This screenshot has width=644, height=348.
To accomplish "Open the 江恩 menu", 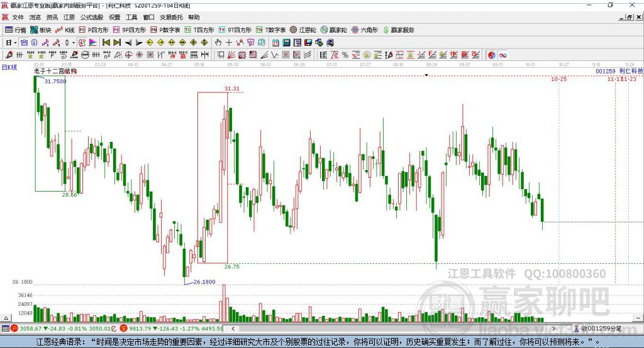I will pos(69,17).
